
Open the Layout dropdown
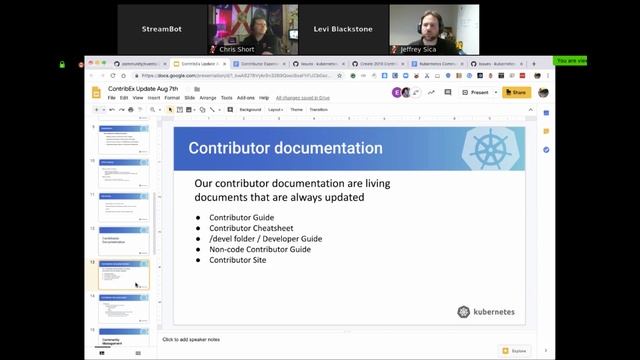coord(276,110)
